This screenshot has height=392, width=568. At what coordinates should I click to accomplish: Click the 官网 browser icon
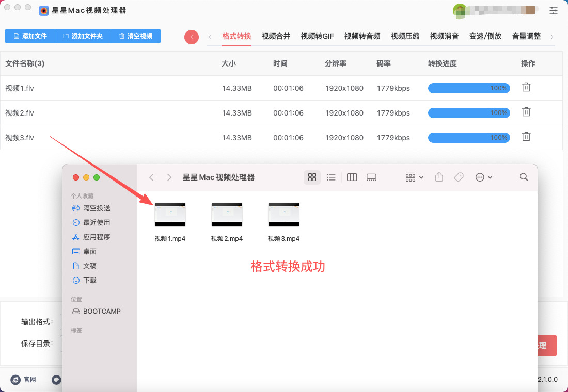click(15, 380)
